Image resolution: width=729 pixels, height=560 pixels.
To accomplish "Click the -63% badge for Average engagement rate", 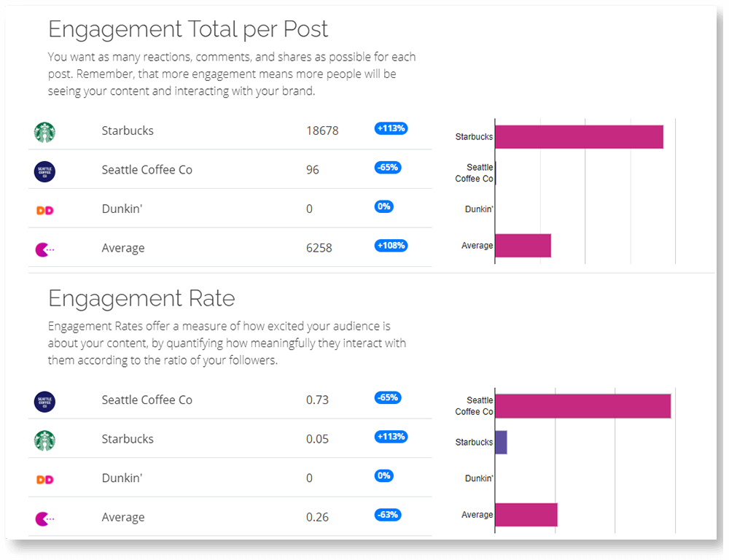I will click(x=388, y=515).
